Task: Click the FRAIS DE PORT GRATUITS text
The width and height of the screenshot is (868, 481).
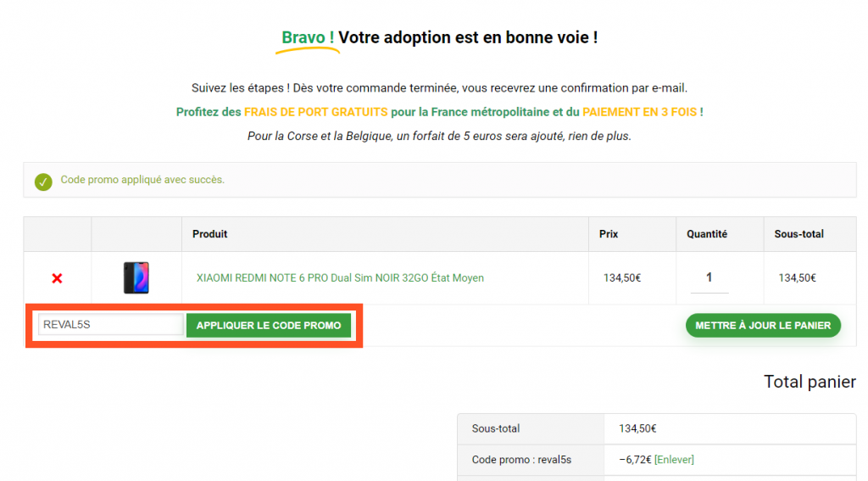Action: point(315,112)
